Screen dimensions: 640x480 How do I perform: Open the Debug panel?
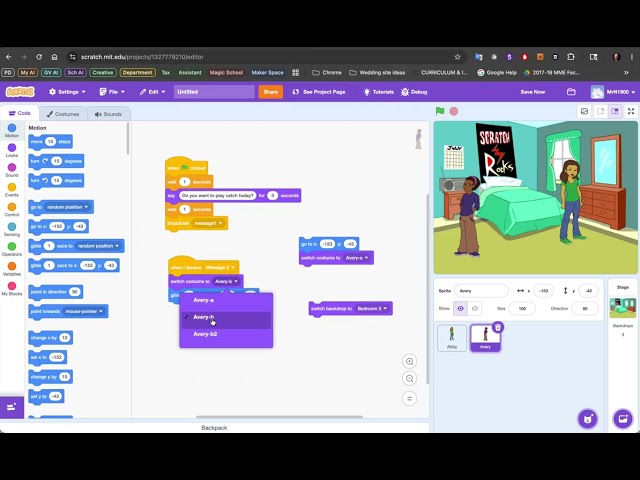[414, 92]
